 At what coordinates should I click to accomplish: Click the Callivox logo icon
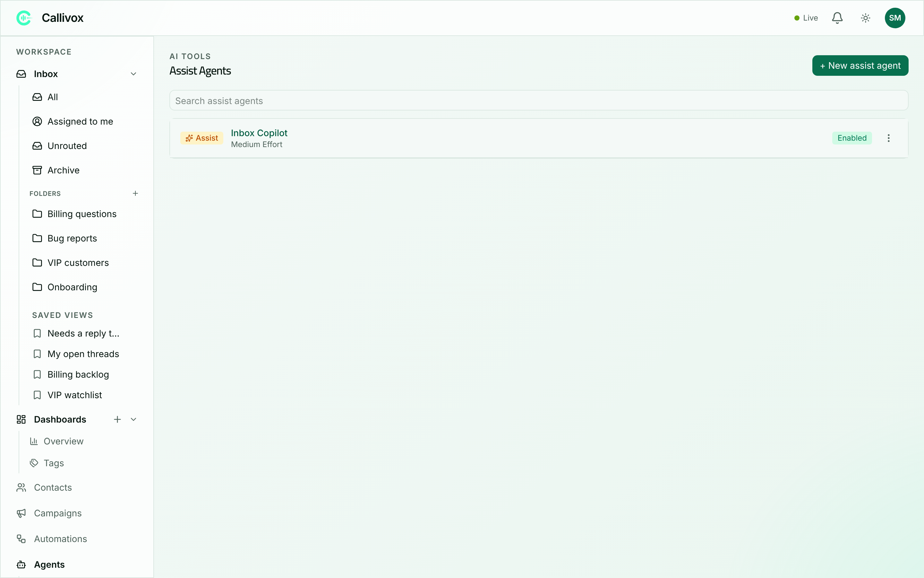pos(24,18)
